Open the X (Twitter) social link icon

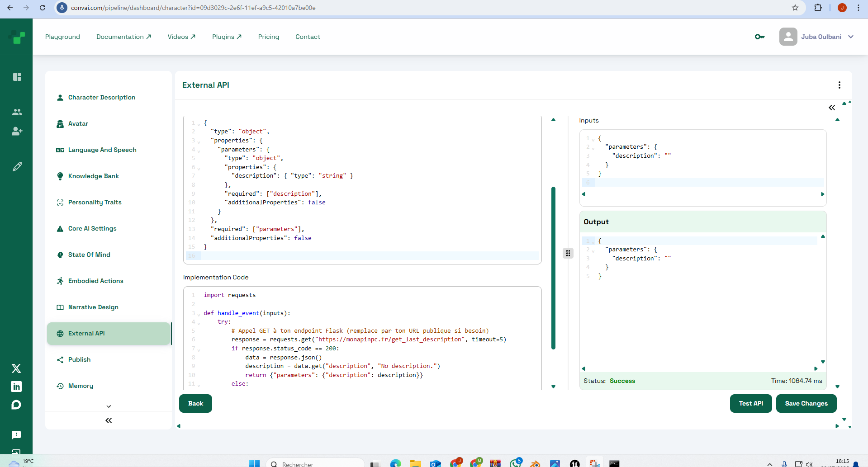pos(16,368)
